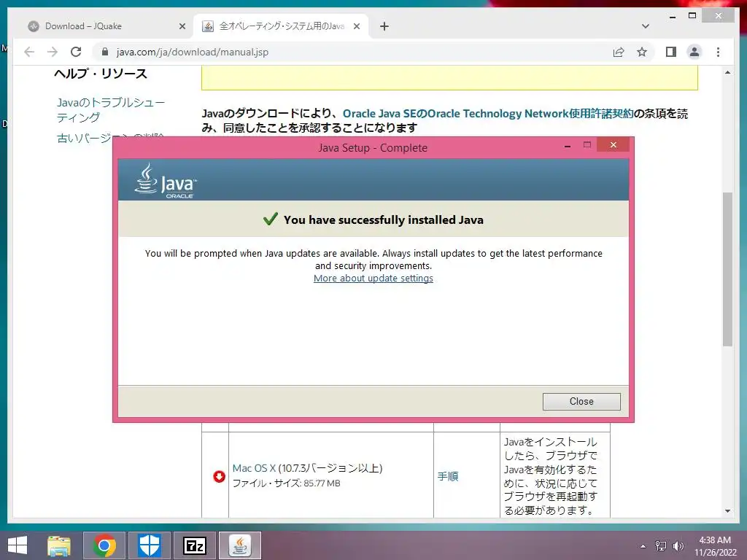Image resolution: width=747 pixels, height=560 pixels.
Task: Open the taskbar clock and date
Action: pos(715,546)
